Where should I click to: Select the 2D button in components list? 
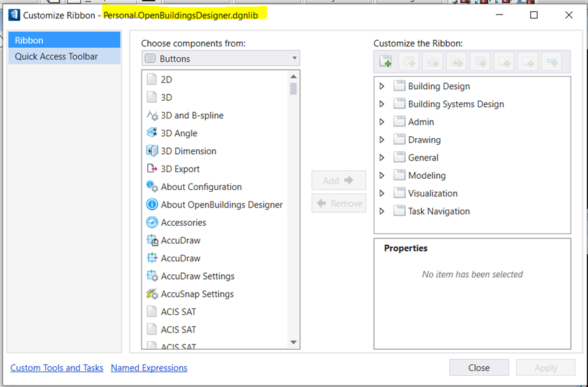(160, 80)
